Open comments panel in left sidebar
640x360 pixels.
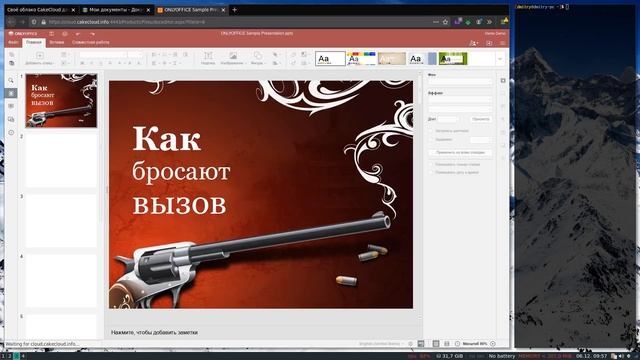click(11, 106)
